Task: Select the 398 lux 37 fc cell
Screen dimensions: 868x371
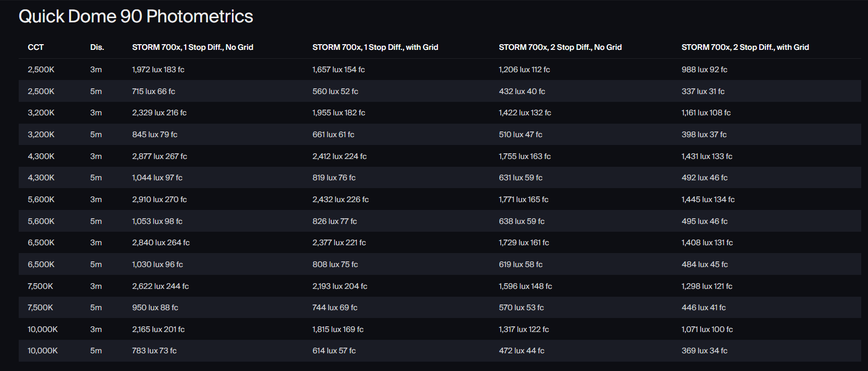Action: (704, 135)
